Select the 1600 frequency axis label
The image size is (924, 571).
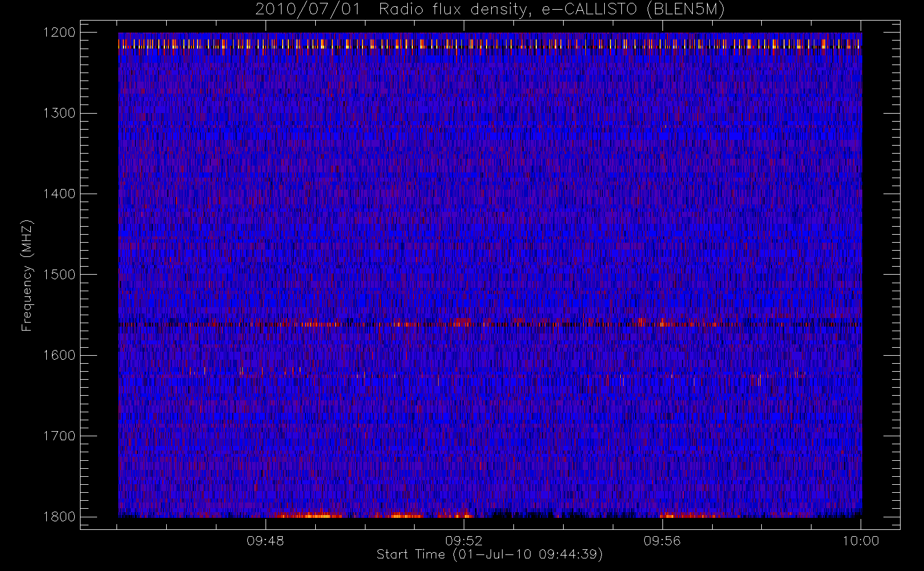pyautogui.click(x=59, y=355)
